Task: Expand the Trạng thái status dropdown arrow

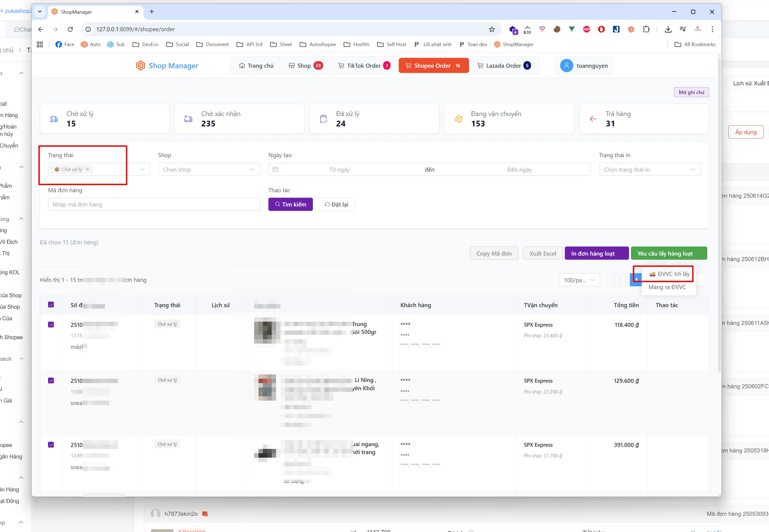Action: (x=142, y=170)
